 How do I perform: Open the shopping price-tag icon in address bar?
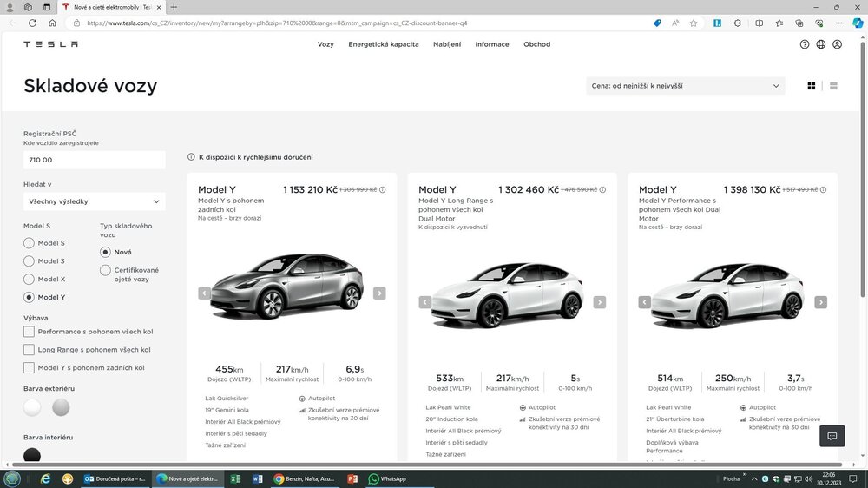coord(657,23)
